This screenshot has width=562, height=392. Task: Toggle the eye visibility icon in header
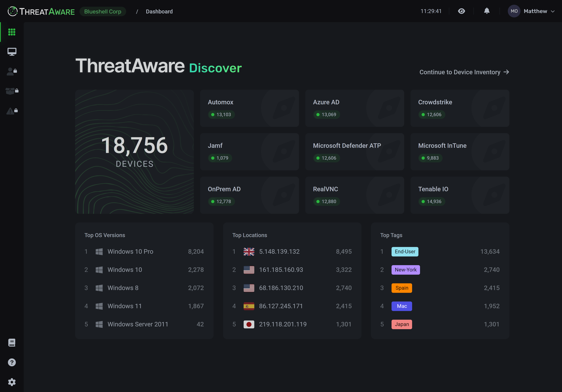pos(461,11)
